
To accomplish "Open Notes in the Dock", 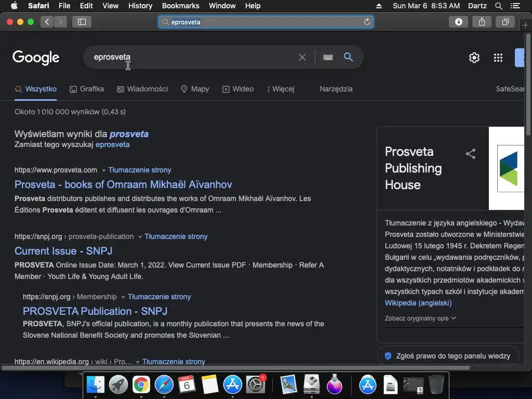I will (x=209, y=384).
